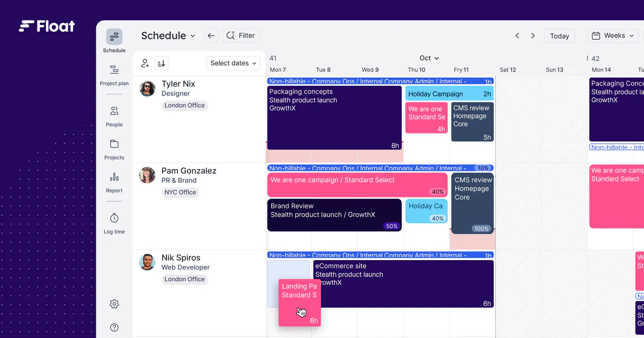Image resolution: width=644 pixels, height=338 pixels.
Task: Jump to Today in the schedule
Action: pyautogui.click(x=559, y=36)
